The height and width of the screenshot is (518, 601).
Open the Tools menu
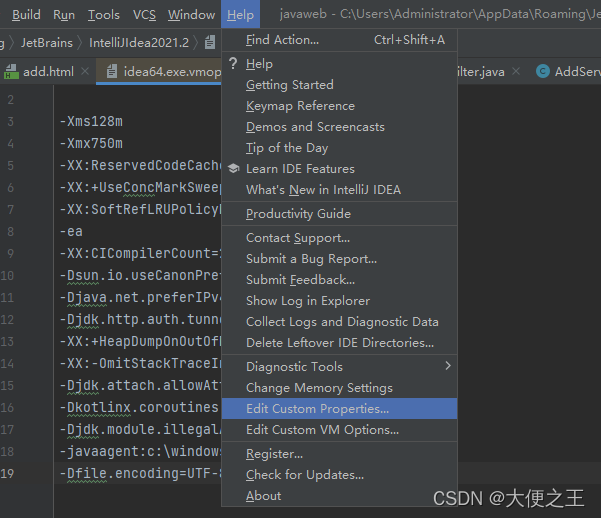103,15
